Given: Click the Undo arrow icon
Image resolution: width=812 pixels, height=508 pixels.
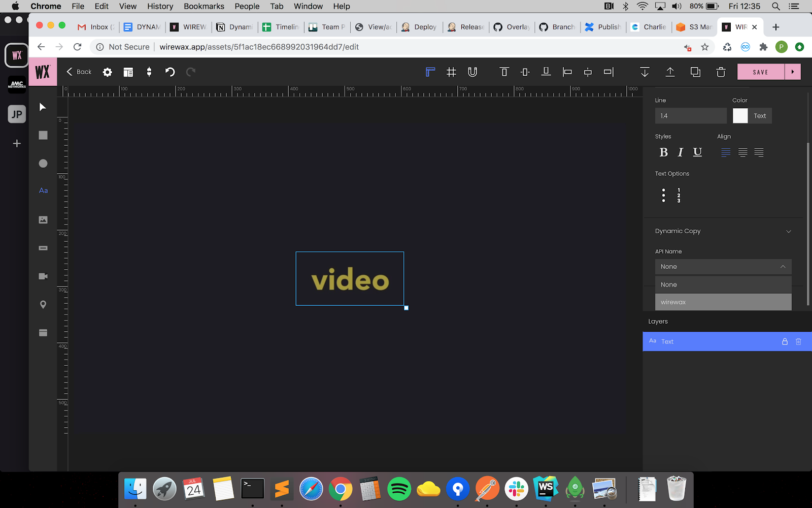Looking at the screenshot, I should 170,72.
